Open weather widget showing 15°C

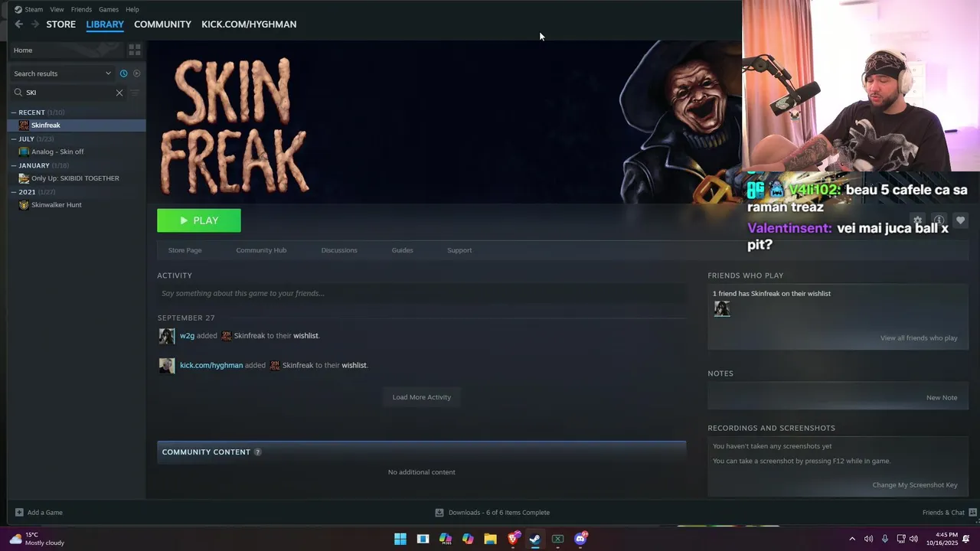pyautogui.click(x=37, y=539)
